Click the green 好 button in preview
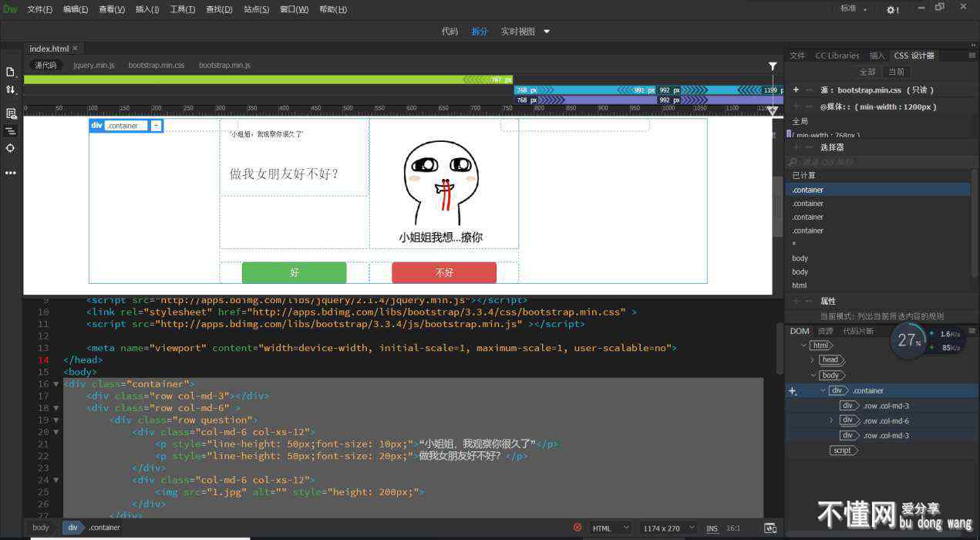 point(294,272)
